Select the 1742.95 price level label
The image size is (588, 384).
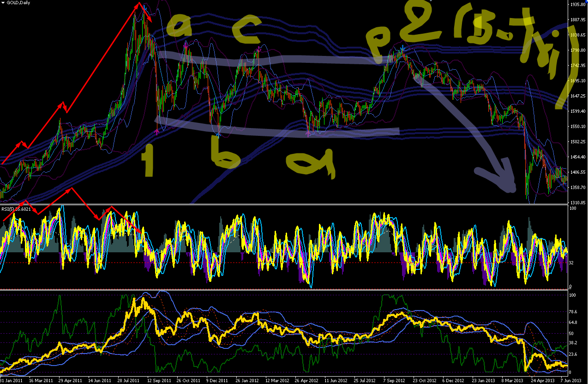(x=577, y=66)
